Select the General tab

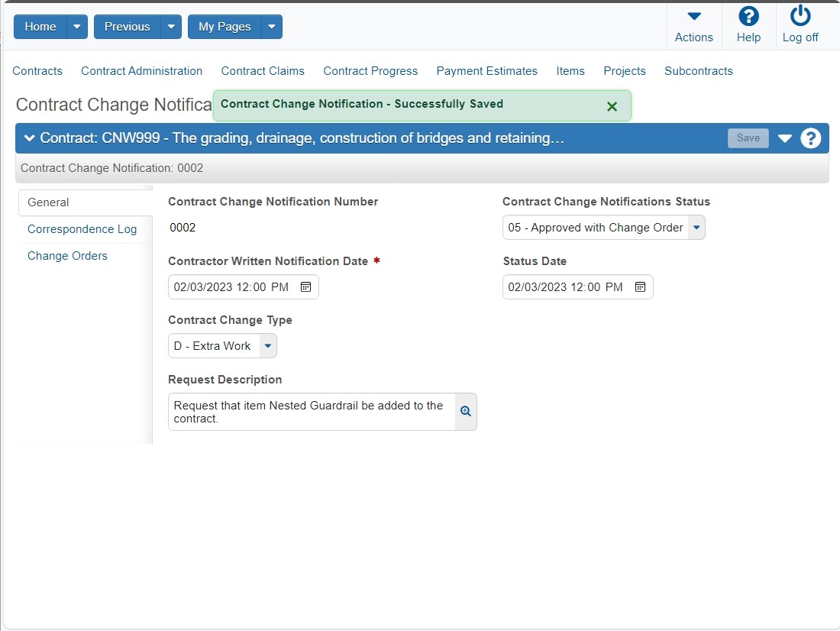tap(86, 202)
